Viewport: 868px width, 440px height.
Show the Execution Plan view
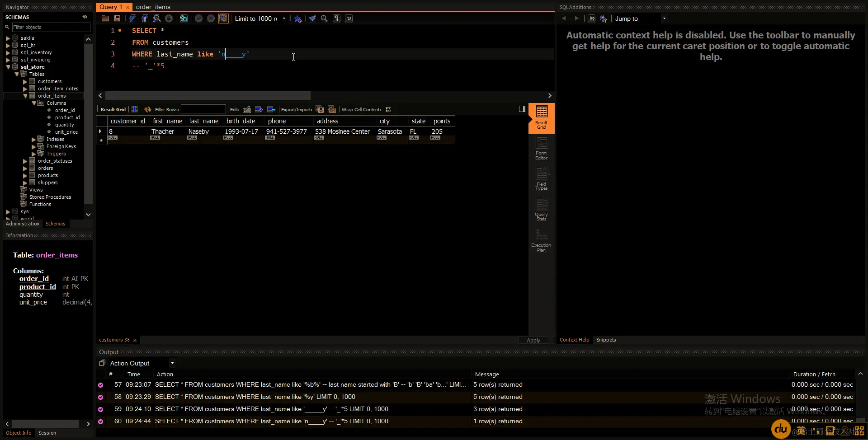pyautogui.click(x=542, y=240)
